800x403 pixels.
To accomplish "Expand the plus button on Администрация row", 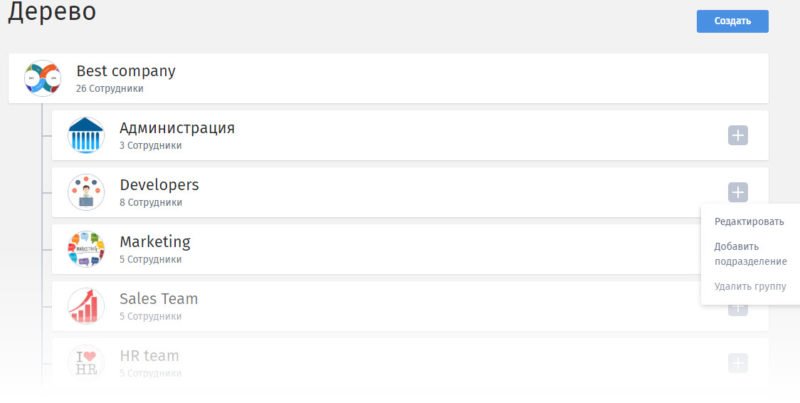I will 738,135.
